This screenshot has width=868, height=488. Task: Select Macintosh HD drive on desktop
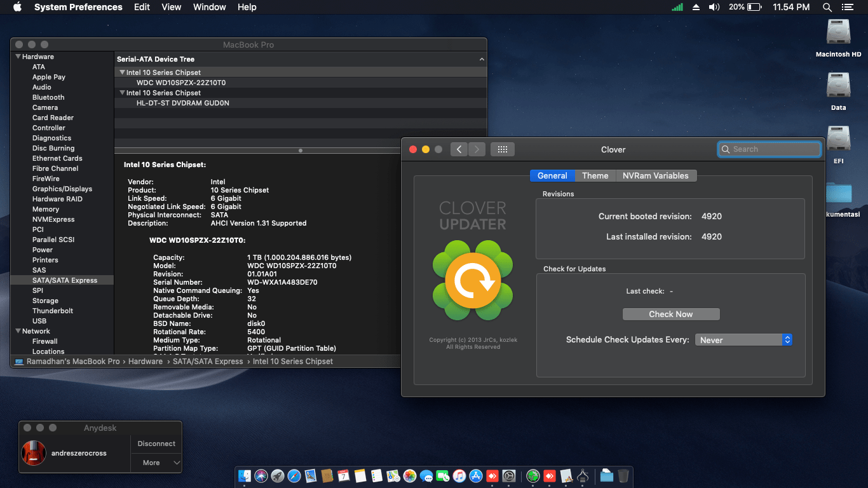839,32
